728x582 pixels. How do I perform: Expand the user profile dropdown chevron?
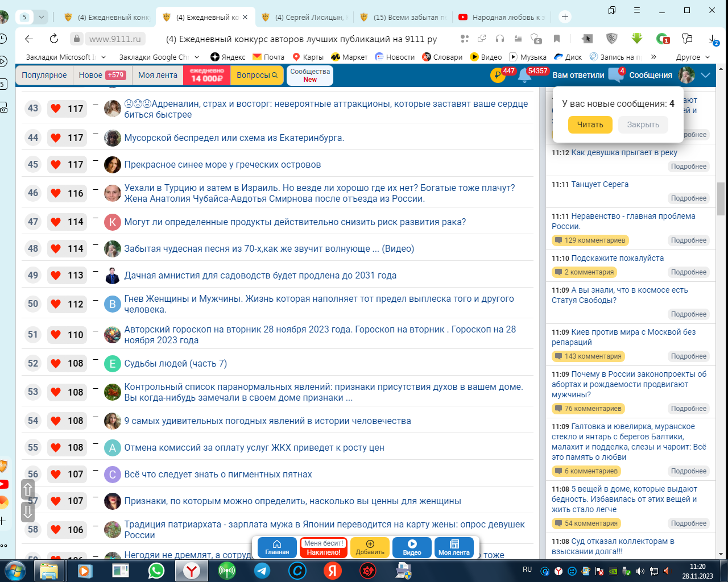pos(706,75)
